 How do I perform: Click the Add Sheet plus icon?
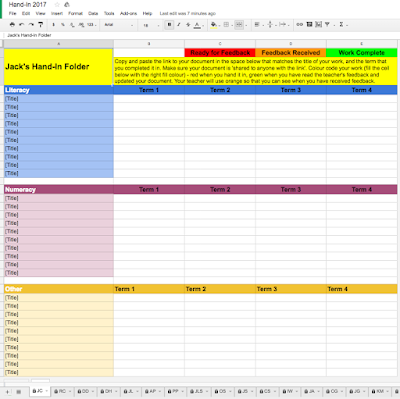tap(7, 392)
